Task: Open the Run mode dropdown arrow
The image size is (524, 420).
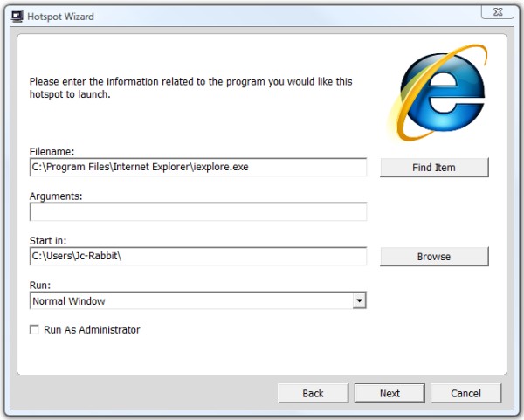Action: click(x=359, y=300)
